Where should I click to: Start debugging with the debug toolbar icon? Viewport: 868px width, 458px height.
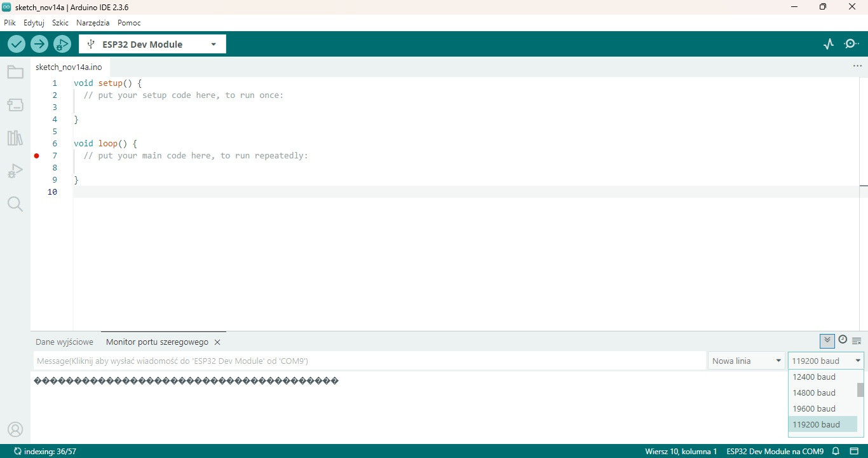click(x=62, y=44)
